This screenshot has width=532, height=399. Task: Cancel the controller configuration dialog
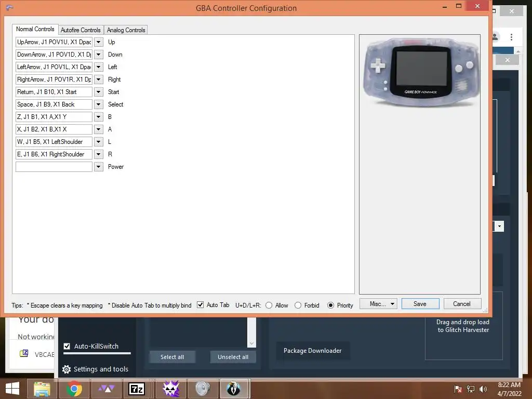click(x=462, y=304)
